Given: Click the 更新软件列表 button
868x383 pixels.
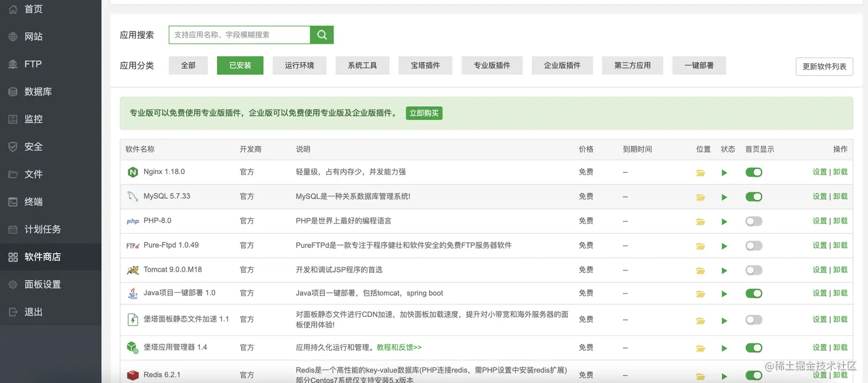Looking at the screenshot, I should tap(824, 67).
